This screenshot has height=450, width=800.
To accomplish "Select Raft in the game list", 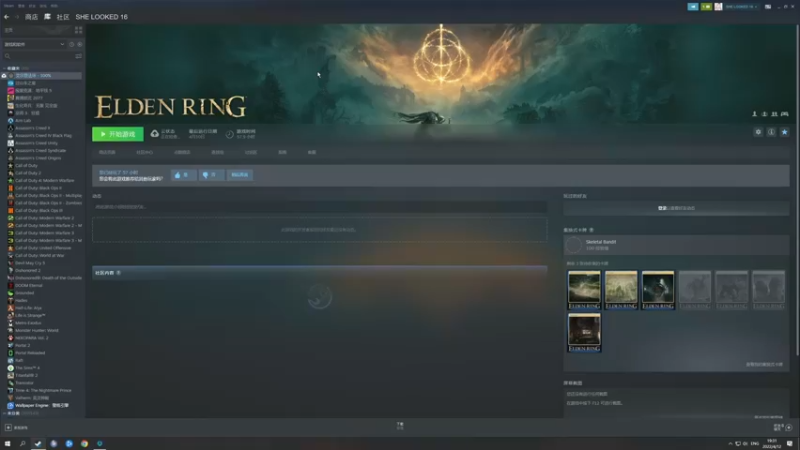I will point(19,360).
